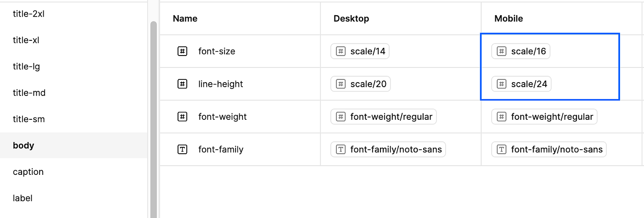Click the text type icon beside font-family
This screenshot has height=218, width=644.
click(182, 149)
